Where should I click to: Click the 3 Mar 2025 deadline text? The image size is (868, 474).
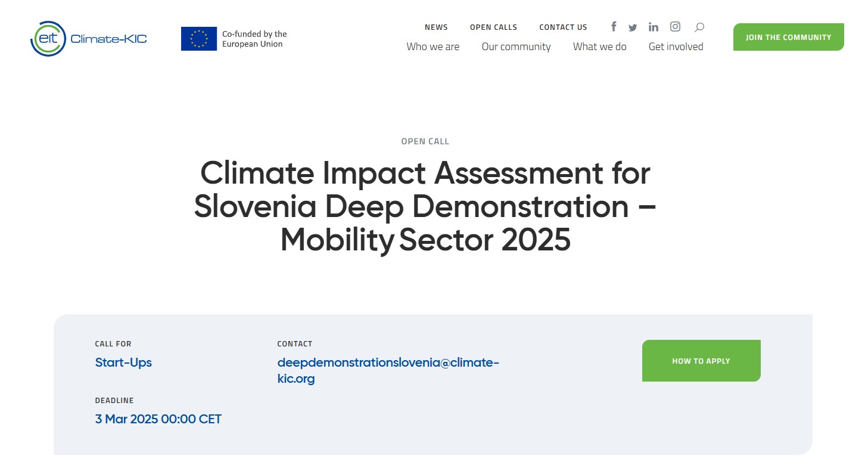(x=158, y=419)
